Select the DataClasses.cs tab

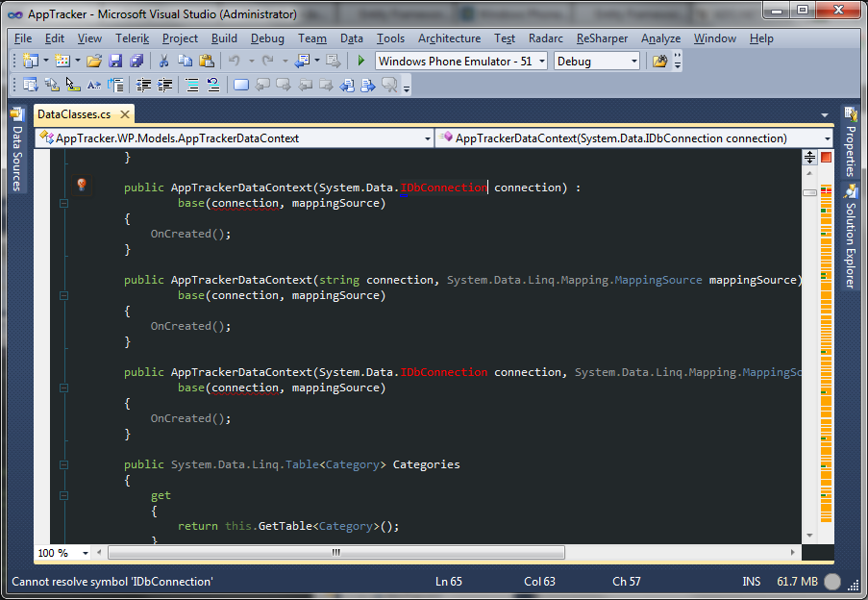coord(74,114)
